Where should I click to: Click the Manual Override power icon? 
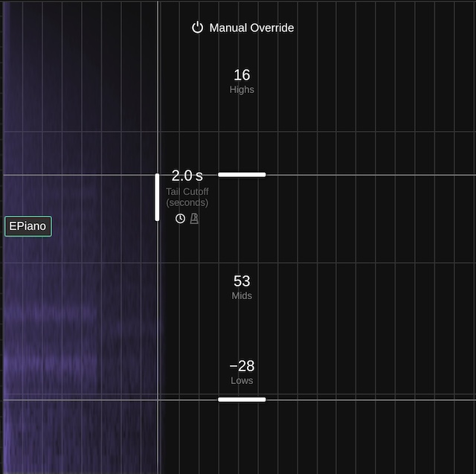pyautogui.click(x=197, y=28)
